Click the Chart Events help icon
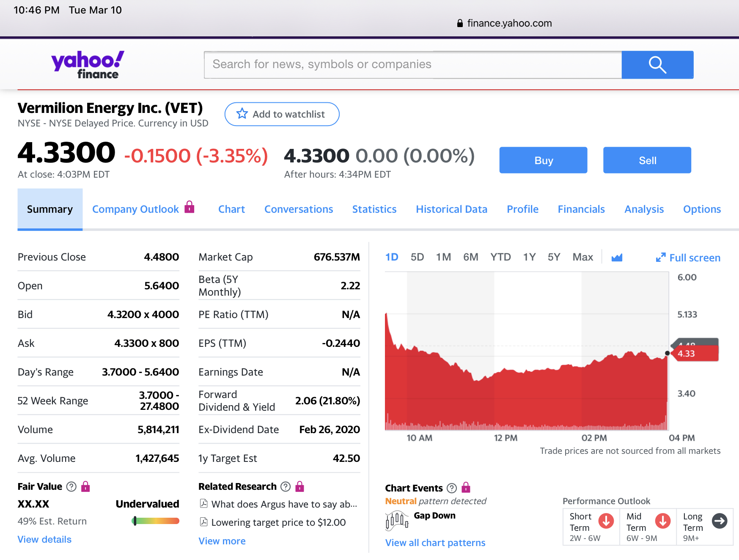 tap(452, 488)
